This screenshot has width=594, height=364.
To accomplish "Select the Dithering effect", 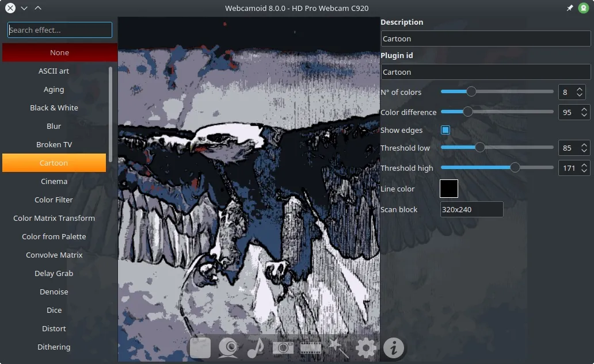I will click(x=54, y=347).
